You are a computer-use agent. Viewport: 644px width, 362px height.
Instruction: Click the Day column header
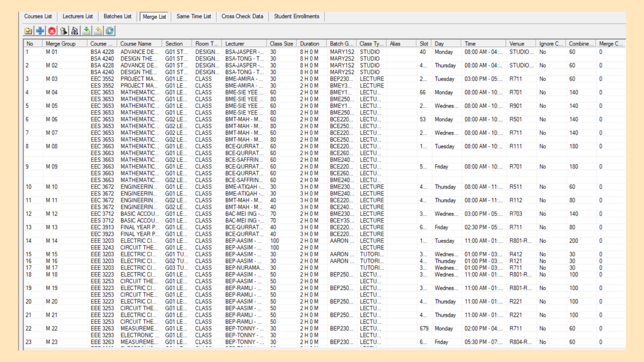pos(446,44)
